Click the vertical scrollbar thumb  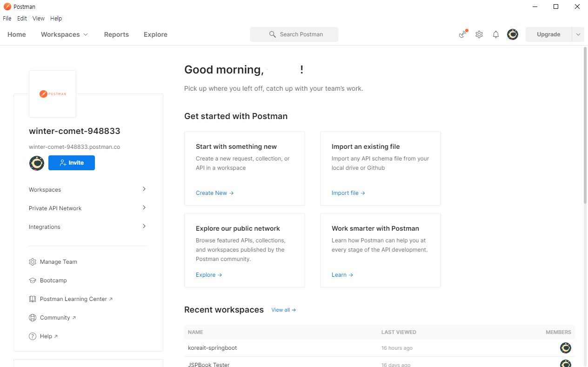(585, 125)
